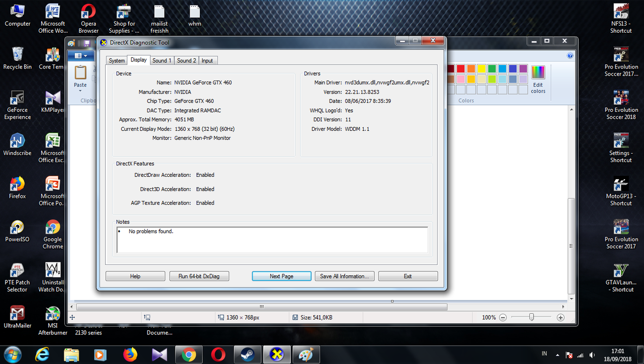Select the Display tab
The width and height of the screenshot is (644, 364).
pyautogui.click(x=138, y=59)
